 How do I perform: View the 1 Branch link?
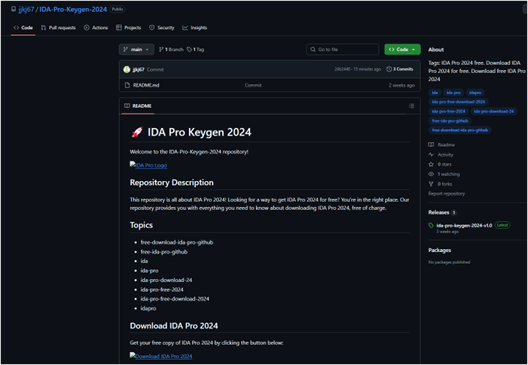pyautogui.click(x=171, y=49)
